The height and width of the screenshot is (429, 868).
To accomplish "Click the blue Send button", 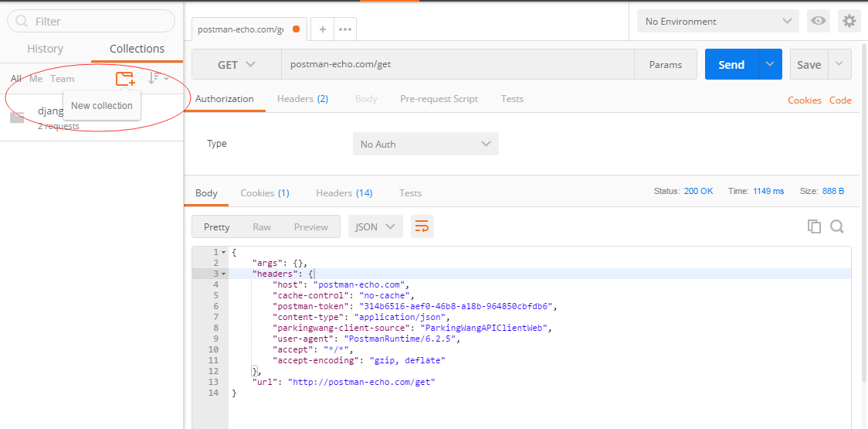I will pos(731,64).
